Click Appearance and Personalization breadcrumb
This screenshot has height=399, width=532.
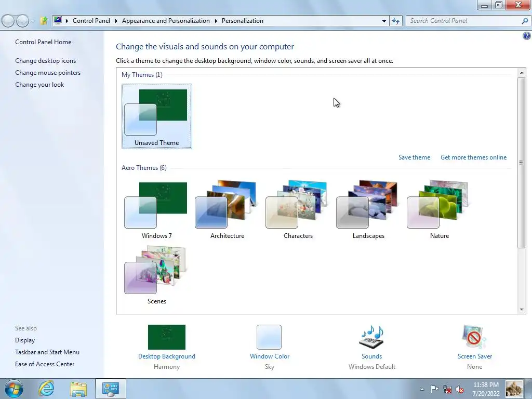tap(166, 21)
